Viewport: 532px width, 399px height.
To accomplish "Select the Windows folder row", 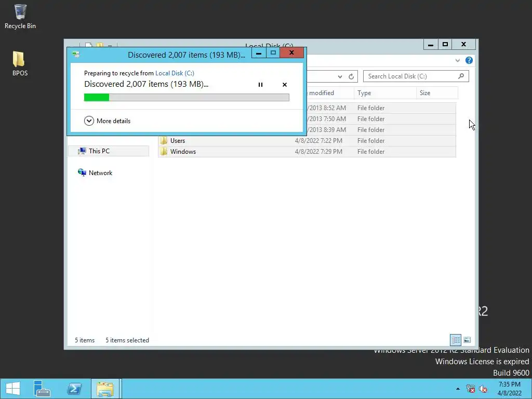I will point(307,152).
